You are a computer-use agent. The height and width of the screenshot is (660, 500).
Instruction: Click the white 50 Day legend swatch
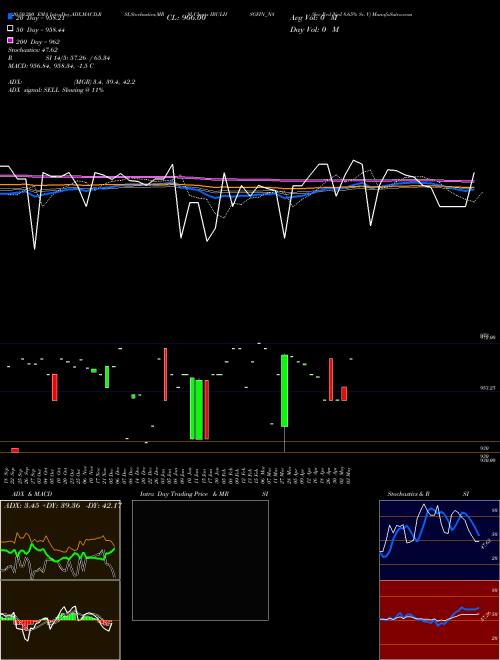click(x=10, y=29)
